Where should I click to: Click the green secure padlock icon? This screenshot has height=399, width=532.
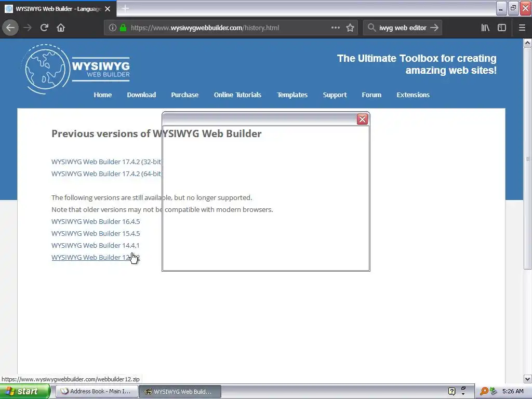click(x=123, y=28)
